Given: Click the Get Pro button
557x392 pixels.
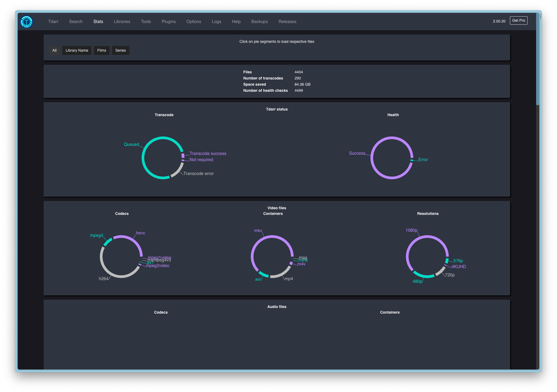Looking at the screenshot, I should click(518, 20).
